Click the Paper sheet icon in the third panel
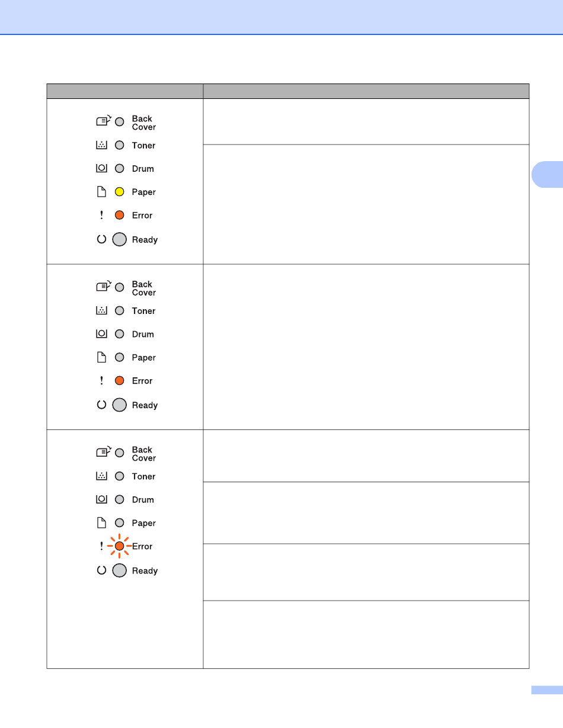 [101, 523]
